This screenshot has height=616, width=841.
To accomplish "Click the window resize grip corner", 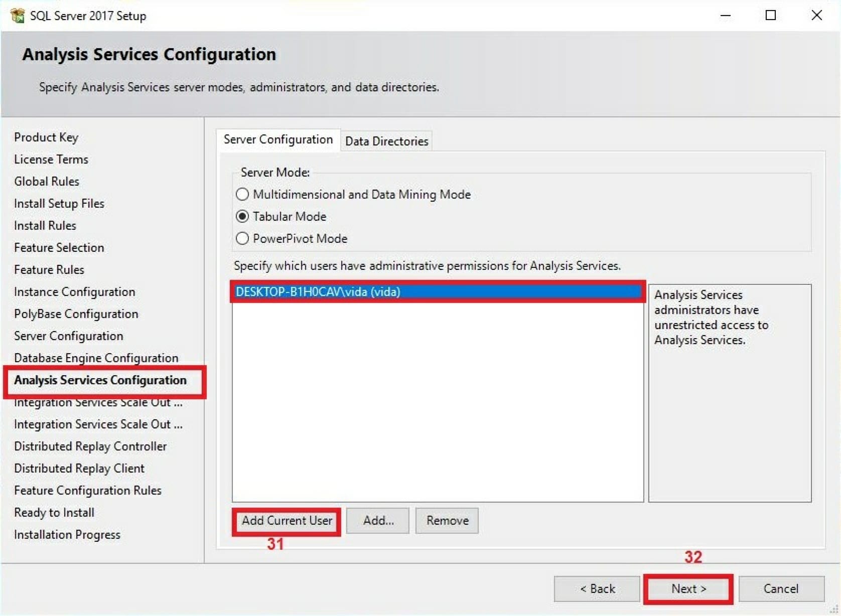I will 835,610.
